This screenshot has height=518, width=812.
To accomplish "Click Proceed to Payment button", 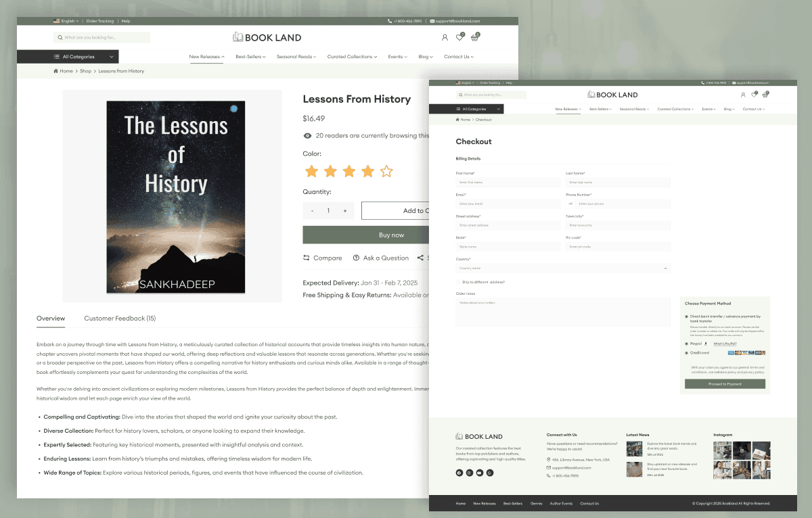I will click(x=725, y=384).
